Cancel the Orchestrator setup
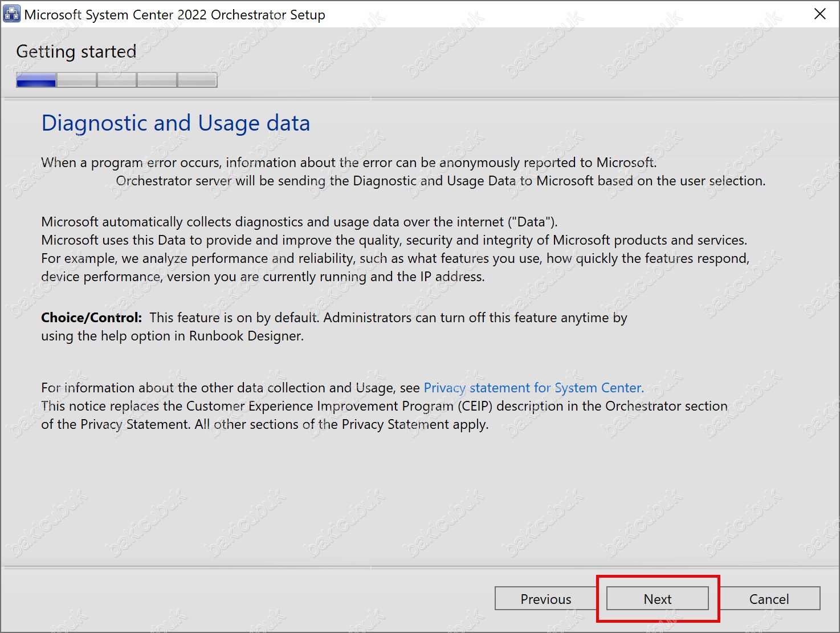Screen dimensions: 840x633 [769, 599]
